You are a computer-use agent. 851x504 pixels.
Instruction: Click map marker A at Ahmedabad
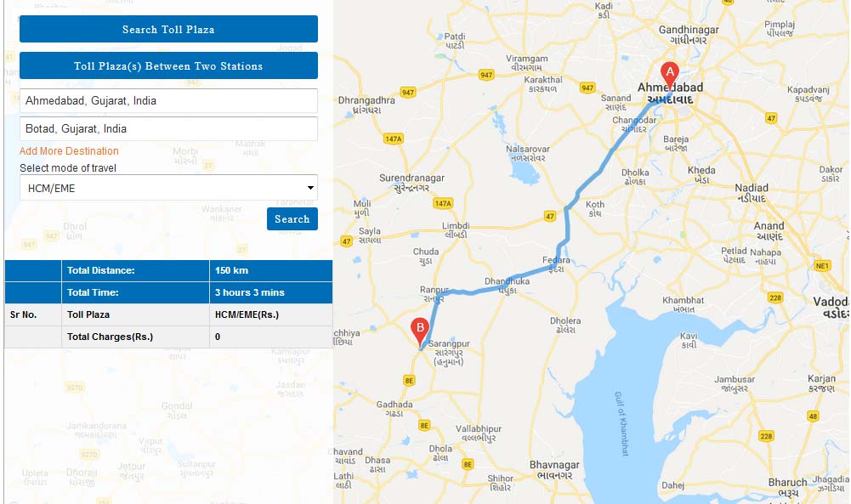click(x=670, y=75)
